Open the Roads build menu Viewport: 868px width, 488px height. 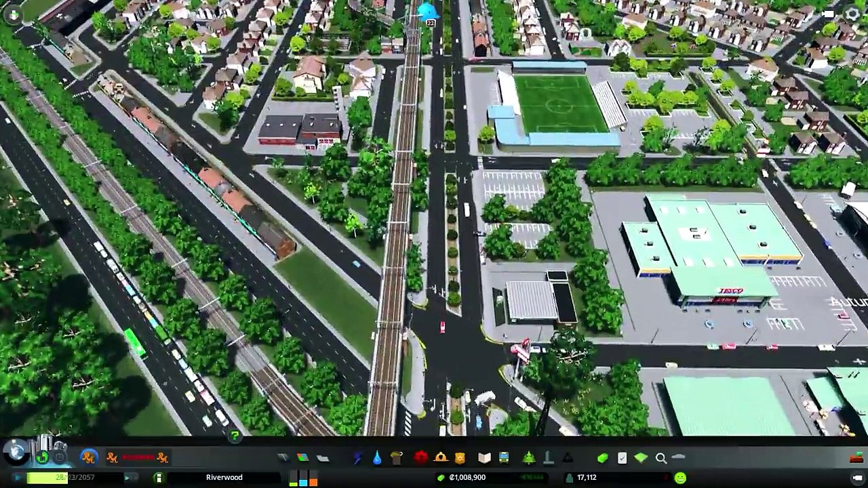(x=283, y=458)
